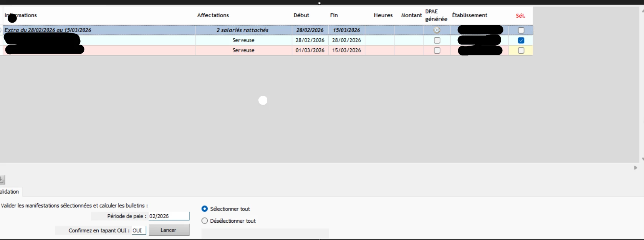Click the Montant column header

click(x=411, y=15)
